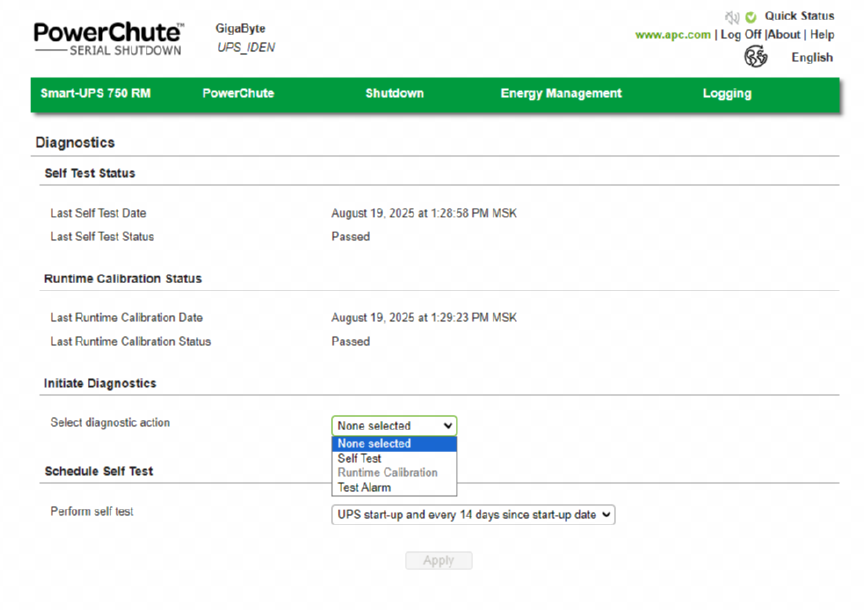The height and width of the screenshot is (610, 864).
Task: Open the Logging menu
Action: point(727,94)
